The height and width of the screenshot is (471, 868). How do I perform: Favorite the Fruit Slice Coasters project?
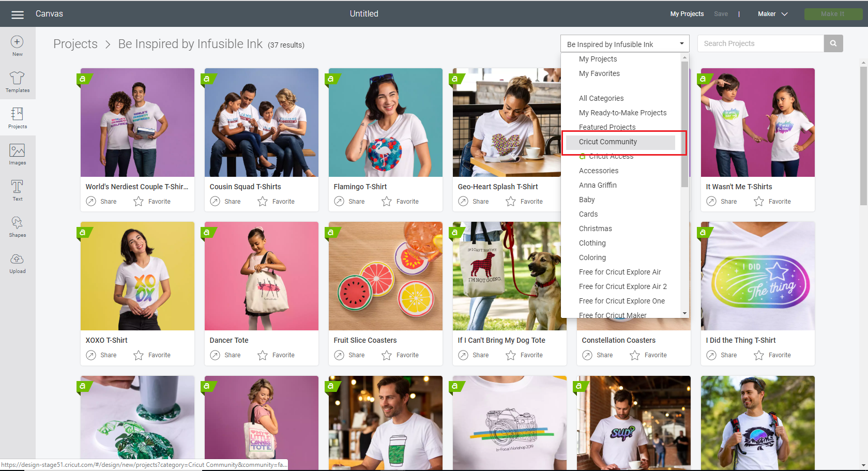[x=400, y=355]
